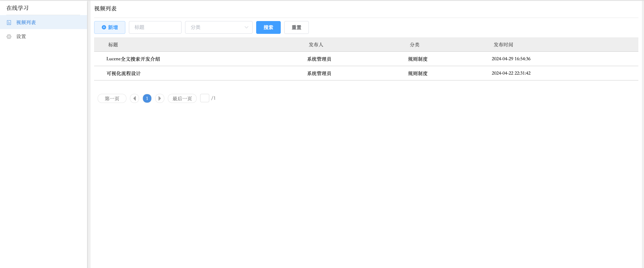This screenshot has width=644, height=268.
Task: Open 设置 in the sidebar menu
Action: [x=21, y=37]
